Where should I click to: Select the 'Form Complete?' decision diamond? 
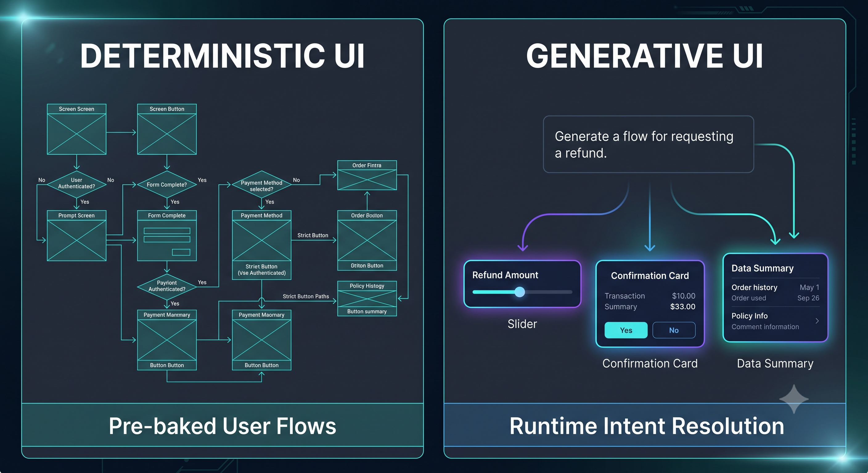[167, 184]
